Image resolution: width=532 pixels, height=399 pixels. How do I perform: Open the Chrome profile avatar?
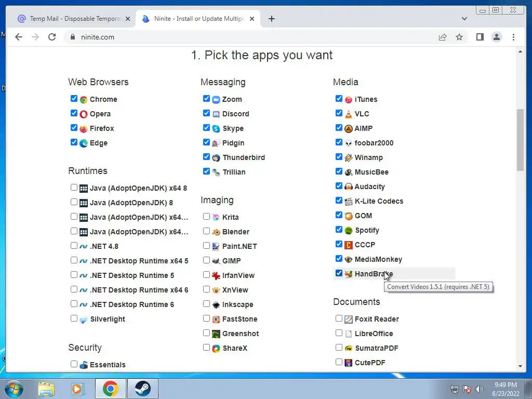tap(496, 37)
